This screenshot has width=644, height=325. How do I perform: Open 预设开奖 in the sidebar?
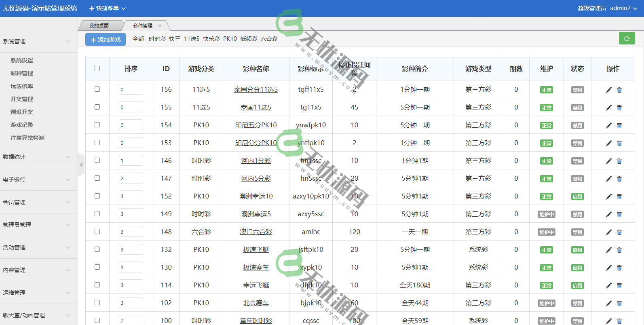(x=22, y=112)
